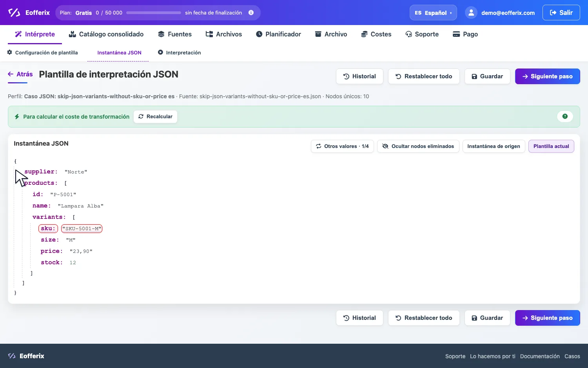The image size is (588, 368).
Task: Switch to the Archivos tab
Action: [224, 34]
